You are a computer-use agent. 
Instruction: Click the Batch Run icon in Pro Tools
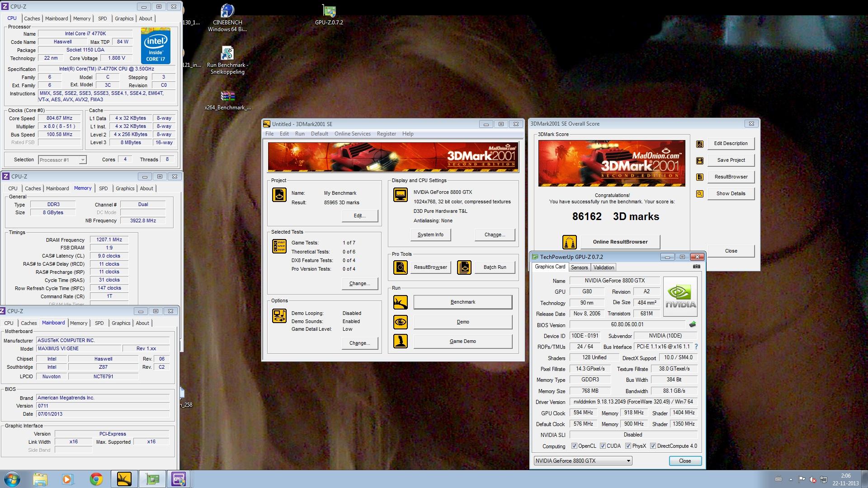coord(464,267)
